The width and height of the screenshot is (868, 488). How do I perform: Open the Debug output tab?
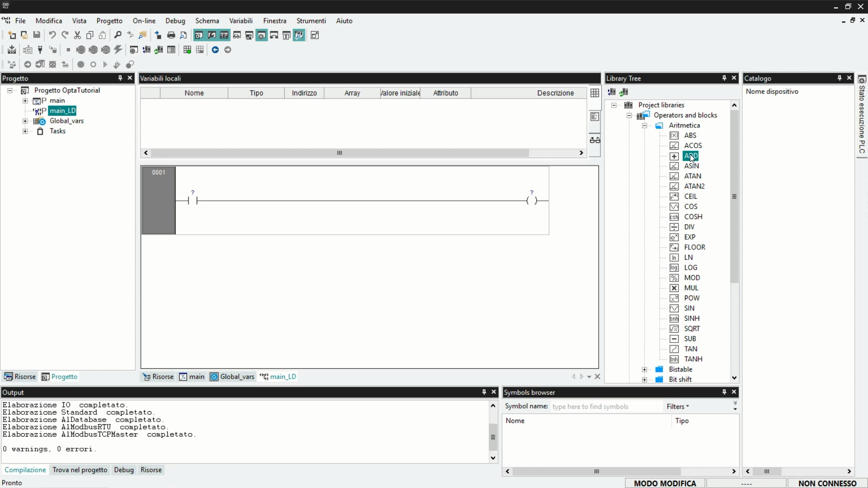point(123,470)
